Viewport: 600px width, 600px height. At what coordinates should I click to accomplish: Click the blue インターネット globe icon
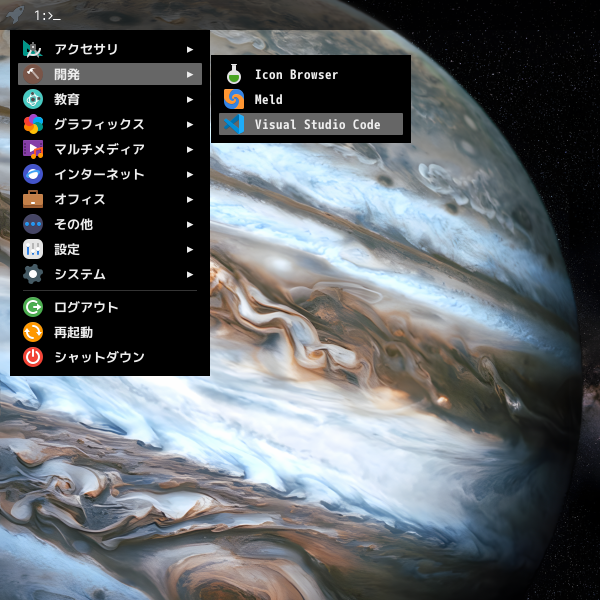pos(33,174)
